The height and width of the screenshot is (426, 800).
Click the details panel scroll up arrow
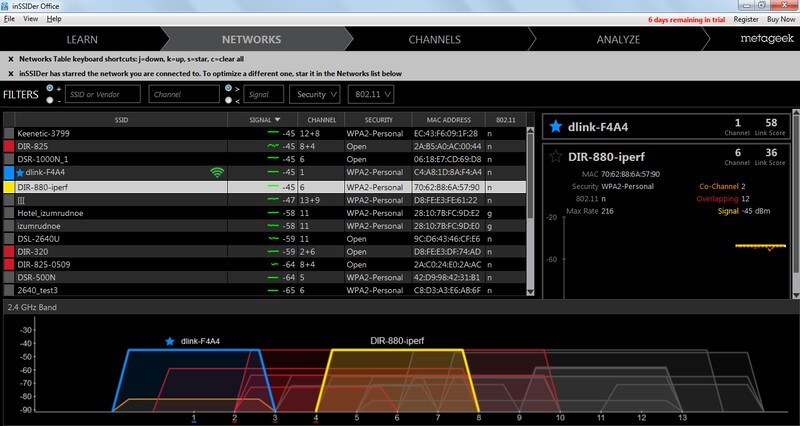coord(796,113)
